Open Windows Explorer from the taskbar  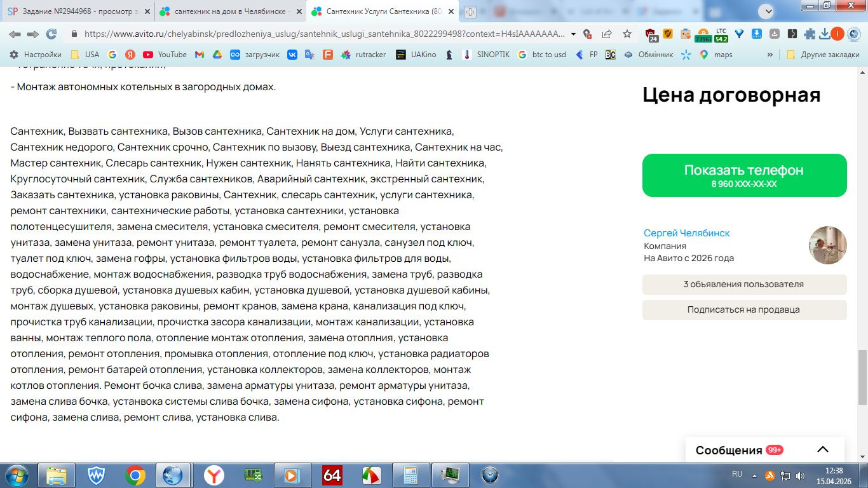pos(56,475)
